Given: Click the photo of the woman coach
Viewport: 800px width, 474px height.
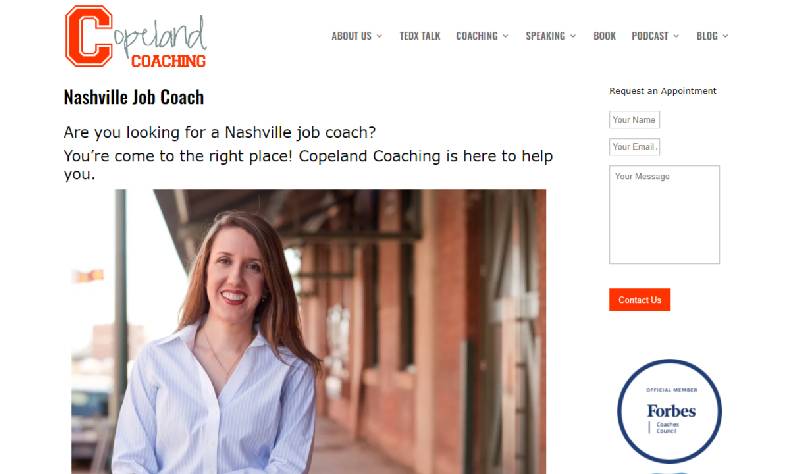Looking at the screenshot, I should pyautogui.click(x=309, y=332).
